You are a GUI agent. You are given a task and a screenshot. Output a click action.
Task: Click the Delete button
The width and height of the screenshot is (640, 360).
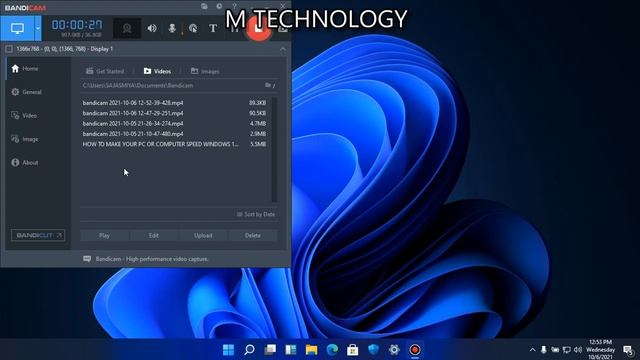[x=253, y=236]
